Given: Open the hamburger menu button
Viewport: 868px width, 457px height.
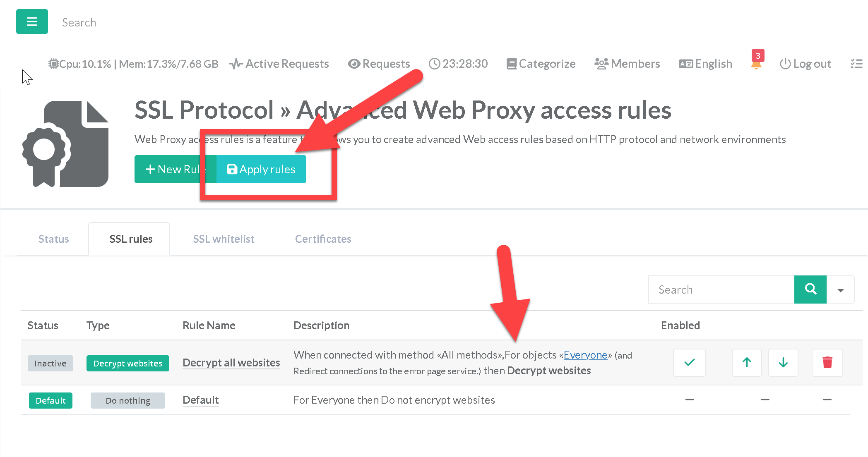Looking at the screenshot, I should (32, 22).
